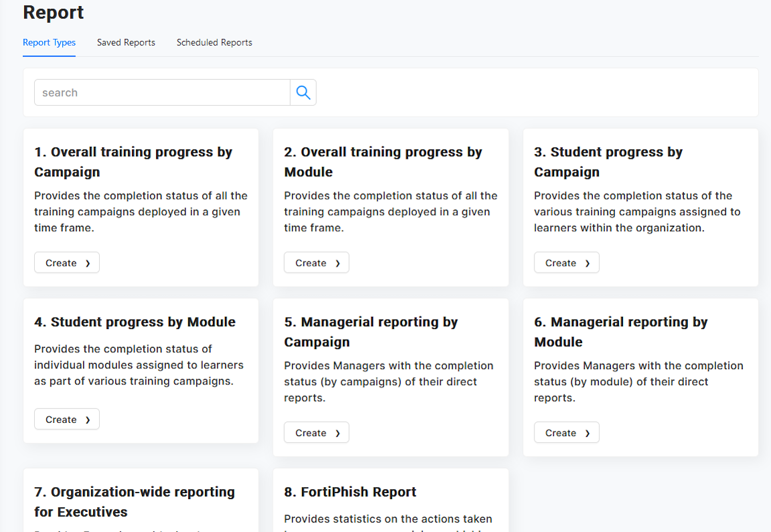Create Student progress by Module report

point(67,419)
